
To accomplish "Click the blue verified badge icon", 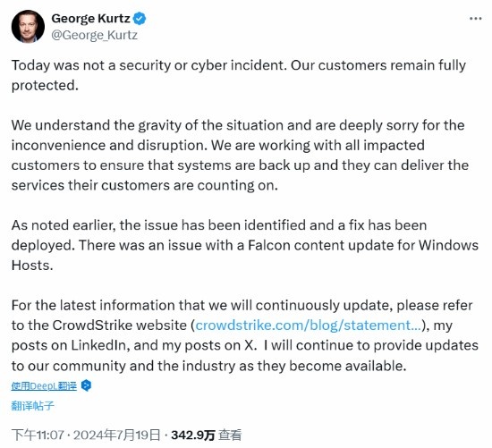I will (x=140, y=19).
